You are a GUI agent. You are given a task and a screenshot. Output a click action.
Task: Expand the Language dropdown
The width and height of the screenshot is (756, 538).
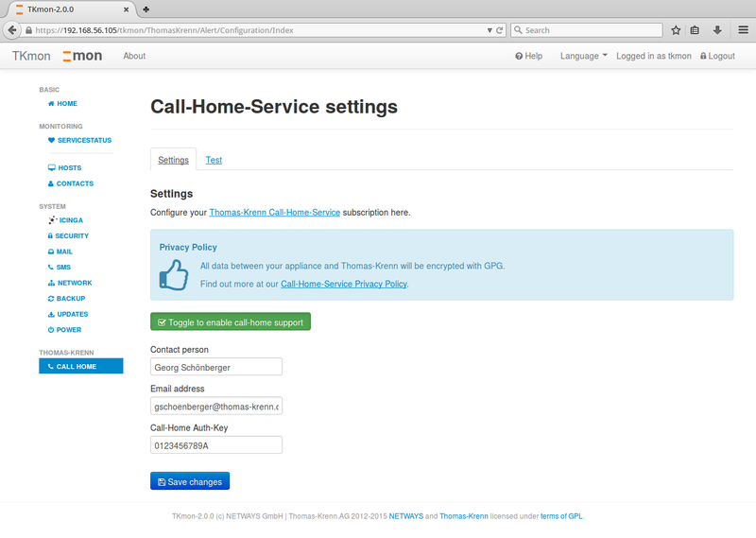583,56
